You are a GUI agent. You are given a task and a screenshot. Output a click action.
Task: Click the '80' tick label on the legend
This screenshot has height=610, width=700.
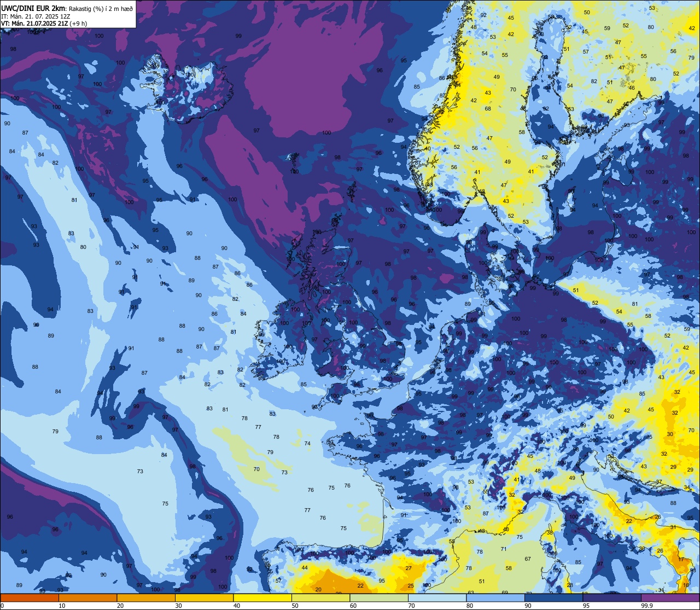click(x=470, y=606)
